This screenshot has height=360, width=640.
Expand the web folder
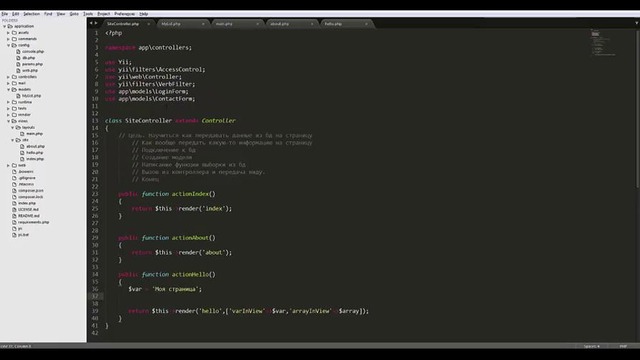(x=9, y=165)
